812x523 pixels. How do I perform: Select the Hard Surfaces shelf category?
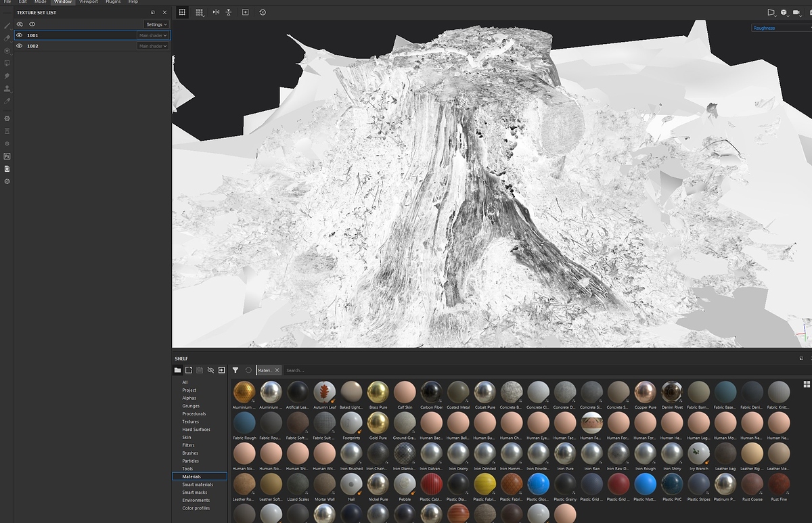click(196, 430)
